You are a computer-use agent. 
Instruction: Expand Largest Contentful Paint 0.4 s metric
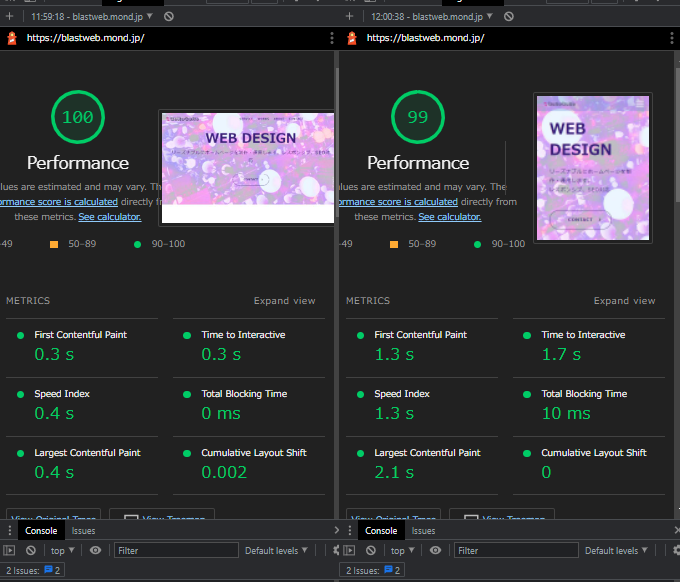click(82, 465)
